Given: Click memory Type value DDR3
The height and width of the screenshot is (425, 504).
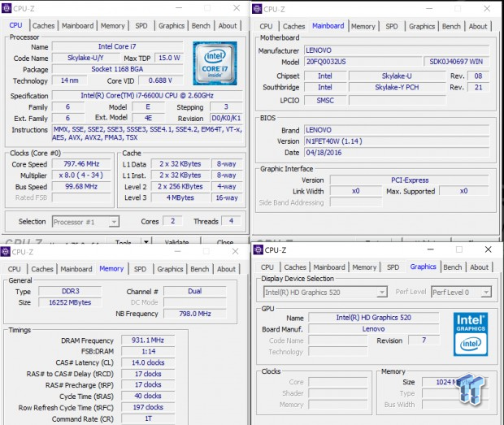Looking at the screenshot, I should [x=71, y=291].
